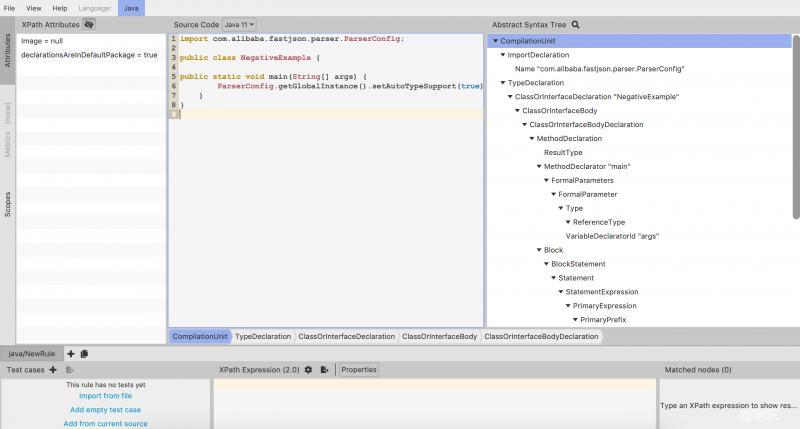Add a test case with plus icon

[x=53, y=370]
